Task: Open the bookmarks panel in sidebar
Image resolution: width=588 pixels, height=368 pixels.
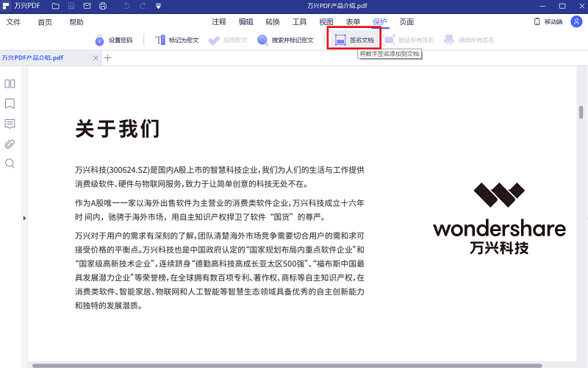Action: click(10, 104)
